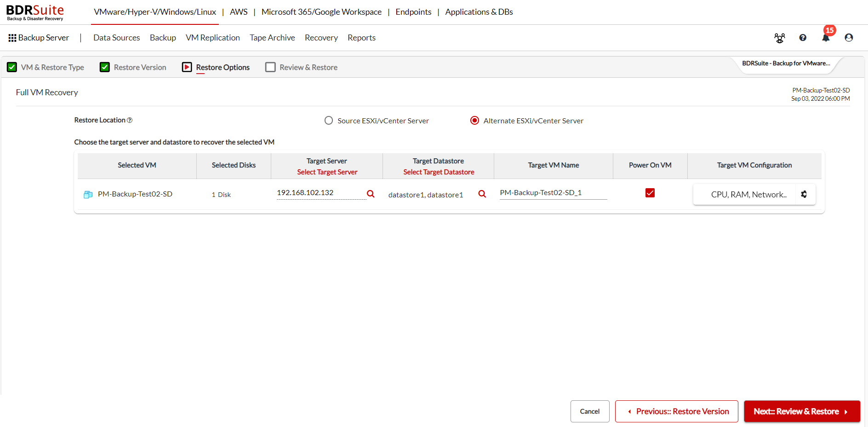The height and width of the screenshot is (427, 868).
Task: Select Alternate ESXi/vCenter Server radio option
Action: [475, 121]
